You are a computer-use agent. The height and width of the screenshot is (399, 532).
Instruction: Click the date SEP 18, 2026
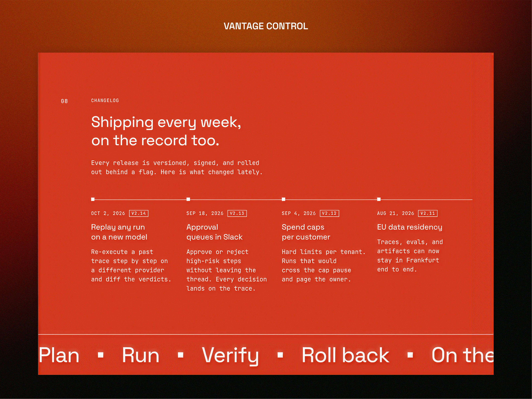pos(205,213)
